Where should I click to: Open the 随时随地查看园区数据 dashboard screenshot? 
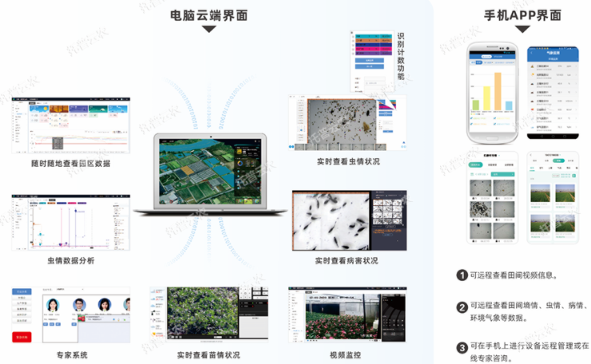point(71,125)
